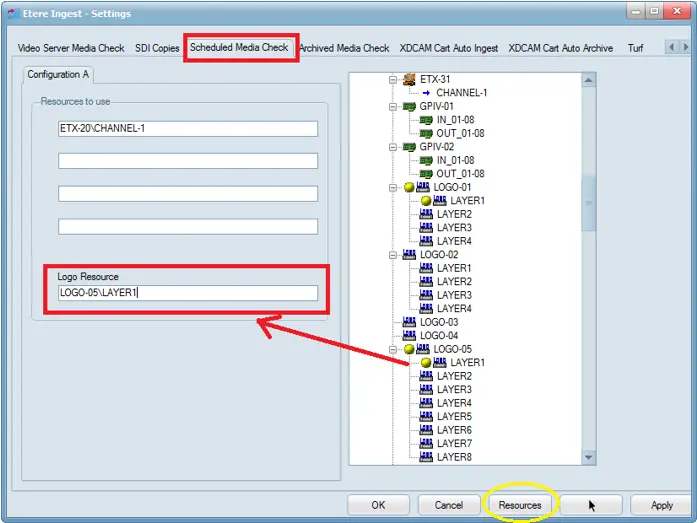Open the XDCAM Cart Auto Ingest tab
Viewport: 697px width, 523px height.
(x=449, y=48)
